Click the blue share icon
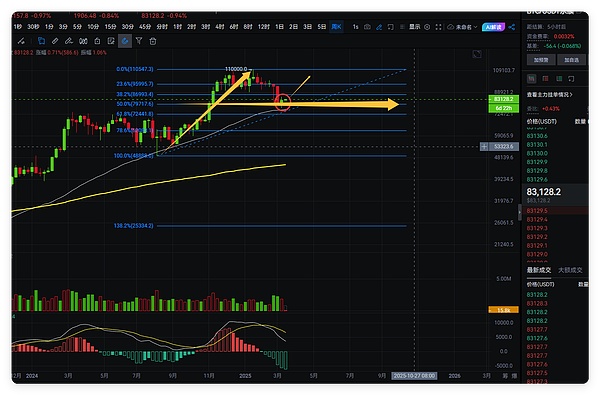The height and width of the screenshot is (395, 600). pyautogui.click(x=512, y=27)
